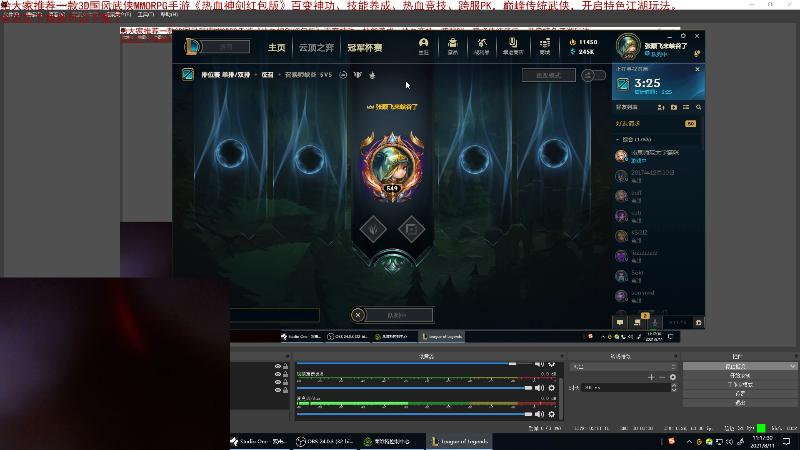Open the collection icon in the top navigation
Viewport: 800px width, 450px height.
coord(453,43)
